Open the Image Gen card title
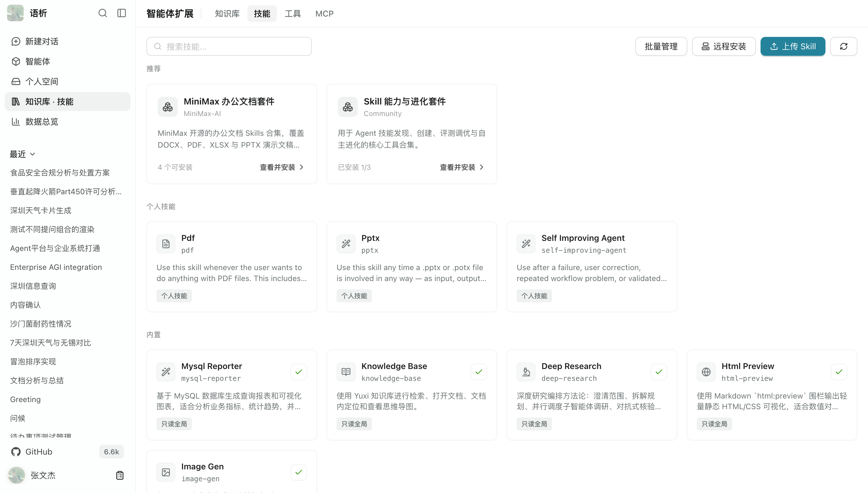Image resolution: width=868 pixels, height=493 pixels. [203, 466]
